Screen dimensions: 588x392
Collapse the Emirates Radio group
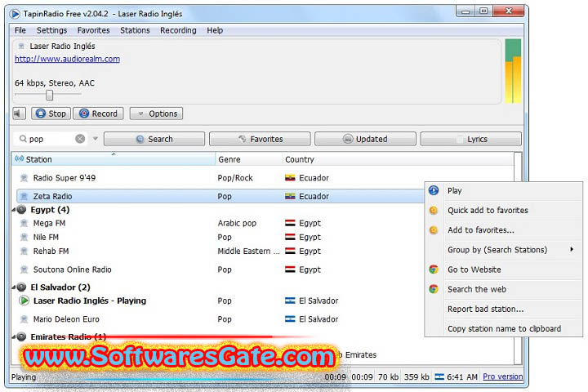tap(14, 336)
